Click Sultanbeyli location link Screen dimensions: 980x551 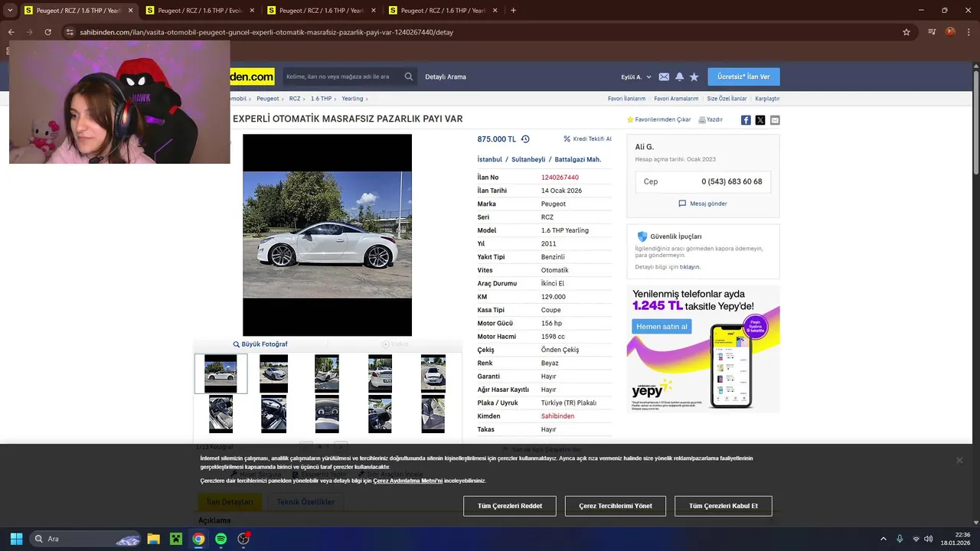click(528, 160)
